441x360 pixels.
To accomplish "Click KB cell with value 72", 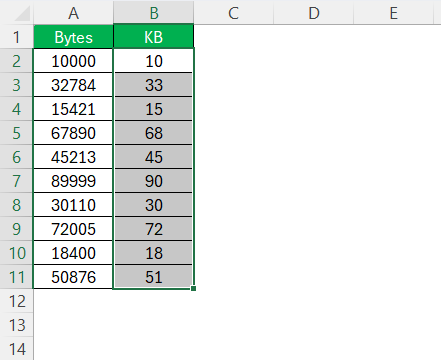I will point(154,229).
